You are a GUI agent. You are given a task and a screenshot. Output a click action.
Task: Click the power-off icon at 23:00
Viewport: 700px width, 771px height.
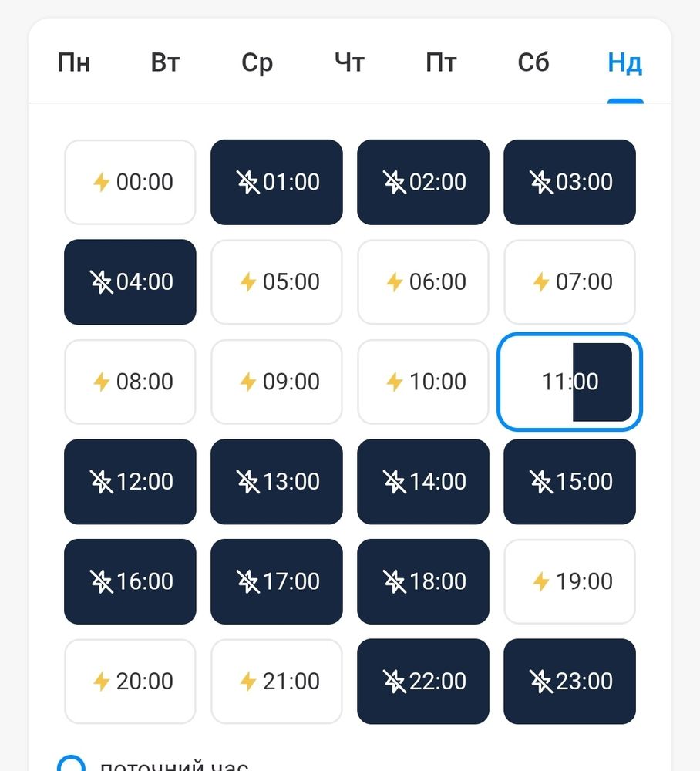coord(541,682)
